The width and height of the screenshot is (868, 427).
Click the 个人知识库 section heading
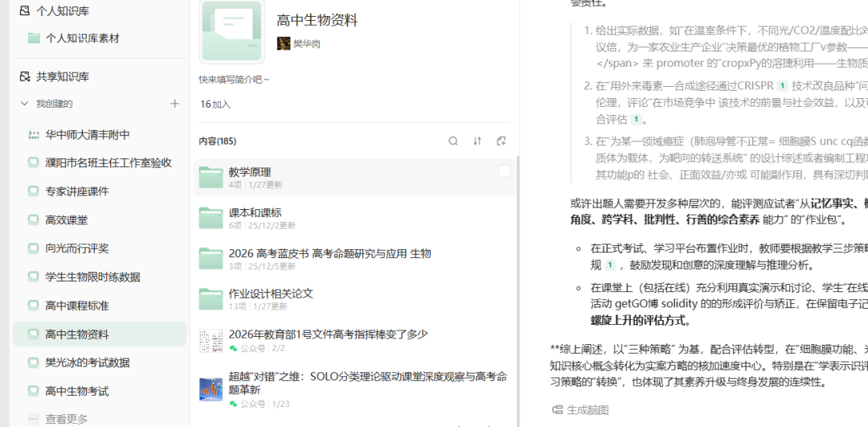coord(63,10)
